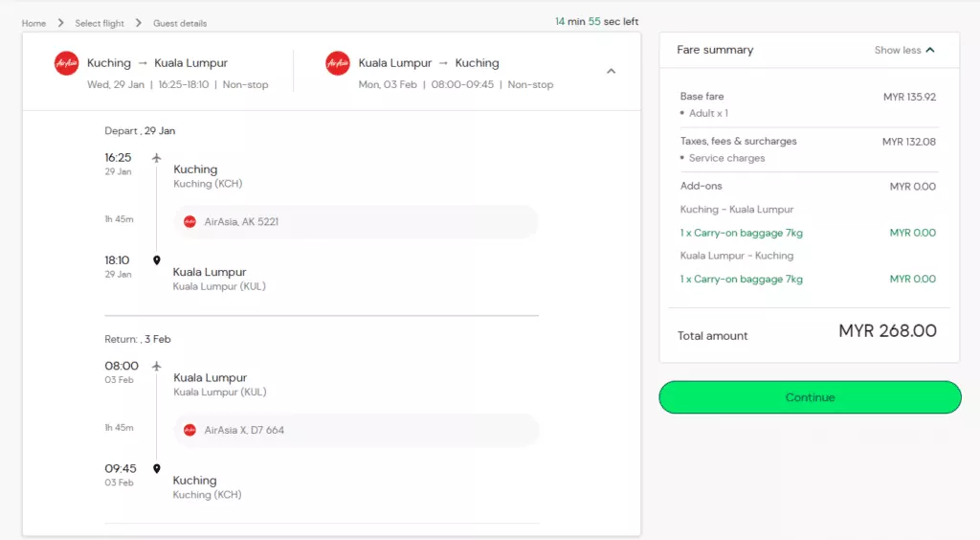Click the return plane icon at 08:00
The image size is (980, 540).
[156, 366]
